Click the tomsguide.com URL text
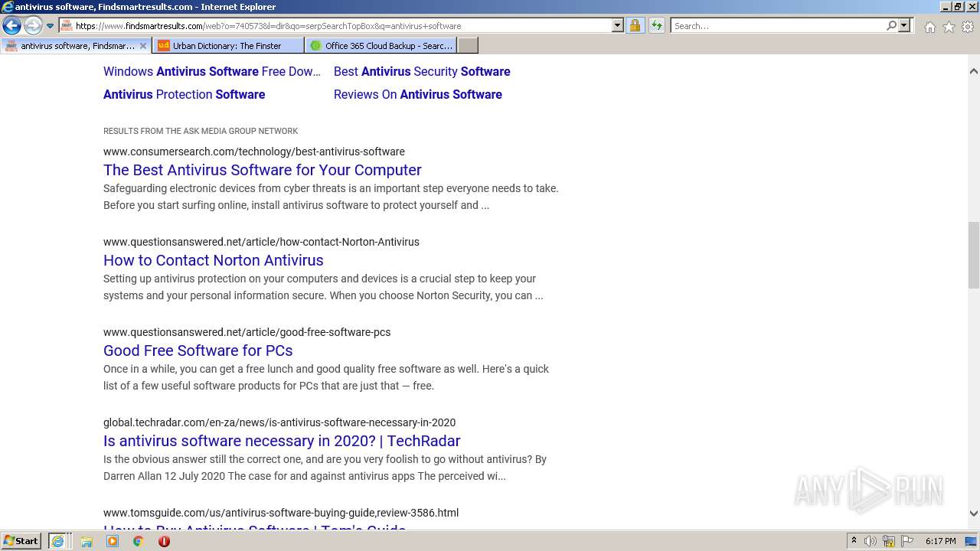 tap(281, 513)
